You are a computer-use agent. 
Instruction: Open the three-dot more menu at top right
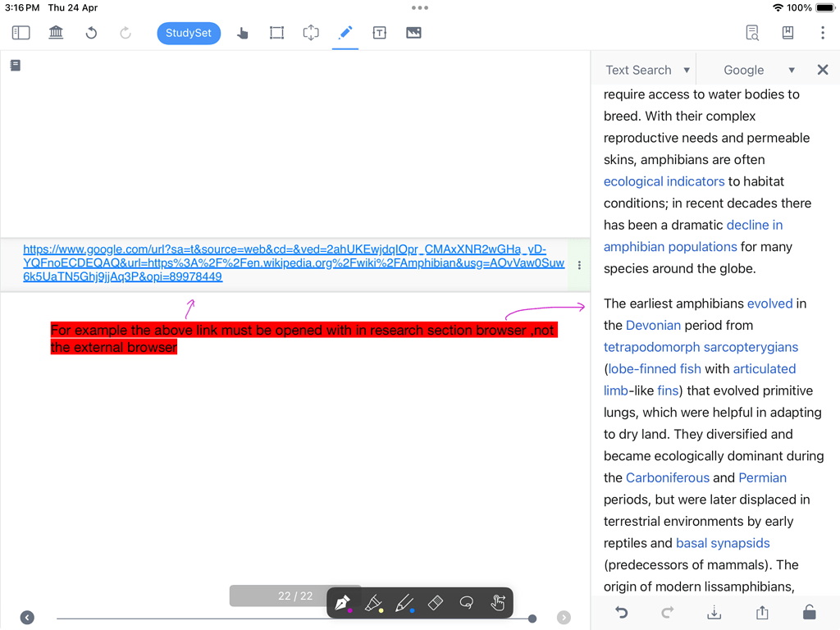click(x=822, y=33)
